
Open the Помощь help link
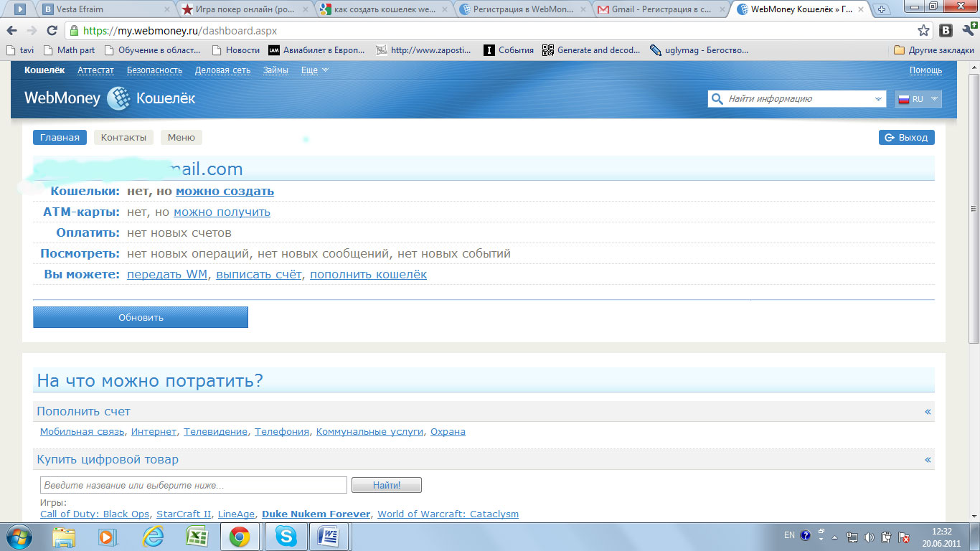point(925,70)
